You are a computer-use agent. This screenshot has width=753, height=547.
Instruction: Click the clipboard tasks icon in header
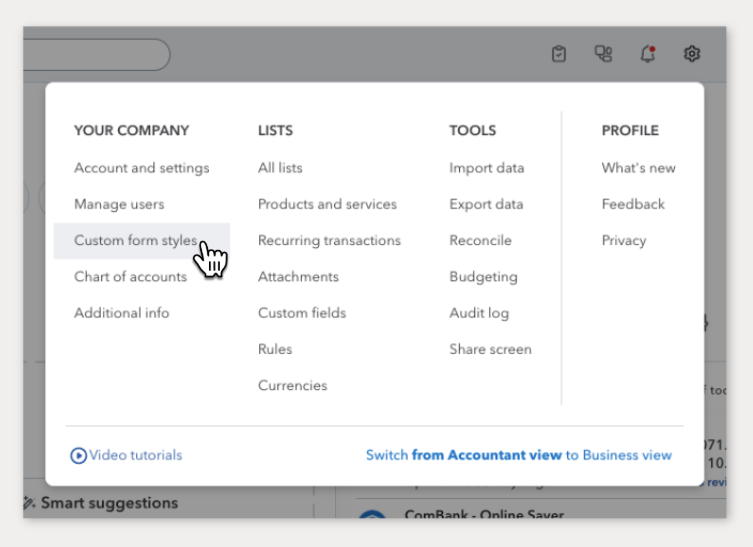click(x=559, y=54)
